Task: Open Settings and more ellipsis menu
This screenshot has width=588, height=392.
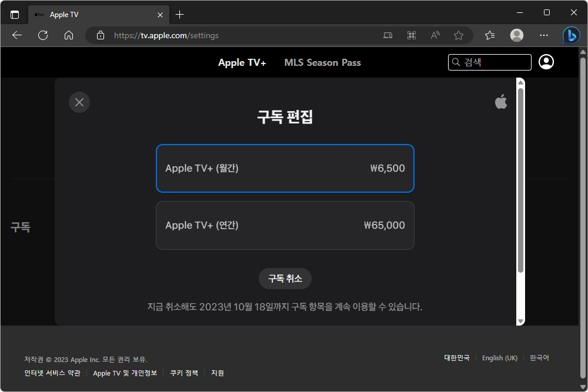Action: [x=544, y=35]
